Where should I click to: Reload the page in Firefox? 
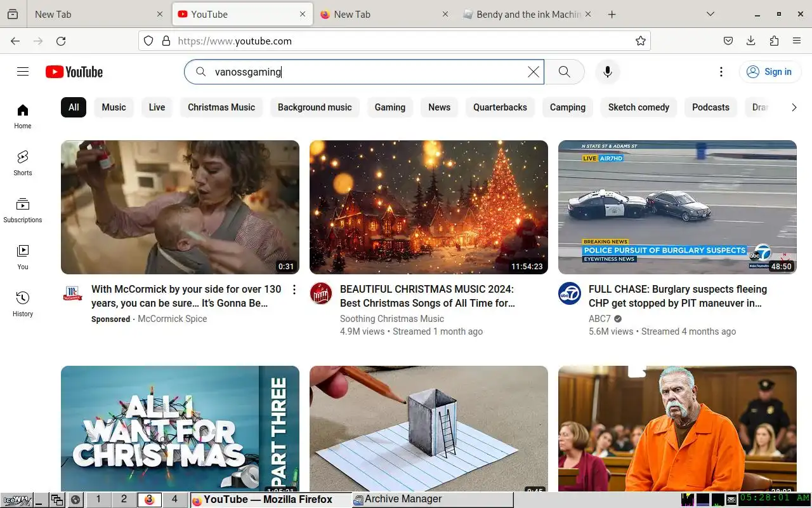tap(61, 41)
